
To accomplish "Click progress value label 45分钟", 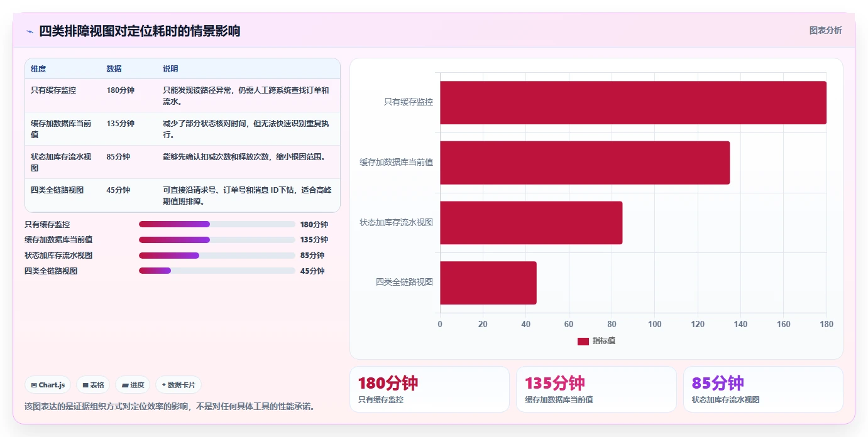I will coord(312,271).
